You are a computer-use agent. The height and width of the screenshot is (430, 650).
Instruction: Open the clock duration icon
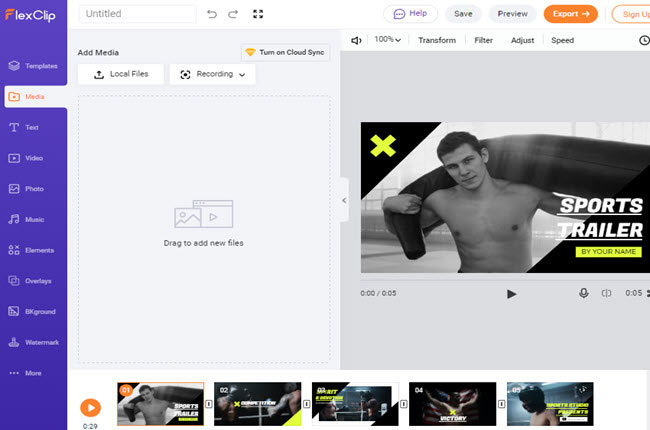tap(643, 40)
